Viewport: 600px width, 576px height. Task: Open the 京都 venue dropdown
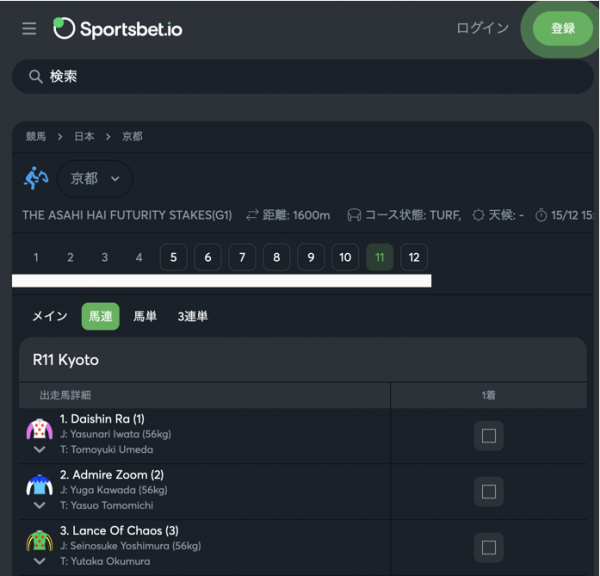tap(95, 179)
